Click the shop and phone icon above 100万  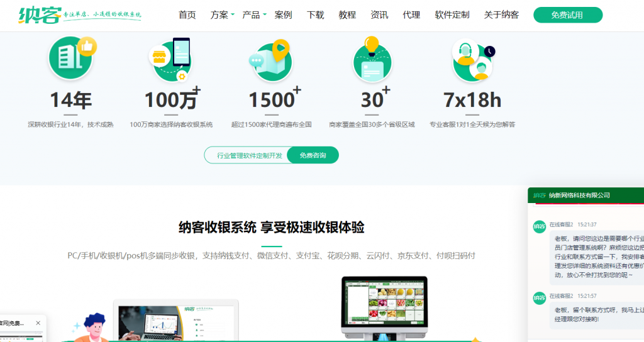click(x=170, y=60)
